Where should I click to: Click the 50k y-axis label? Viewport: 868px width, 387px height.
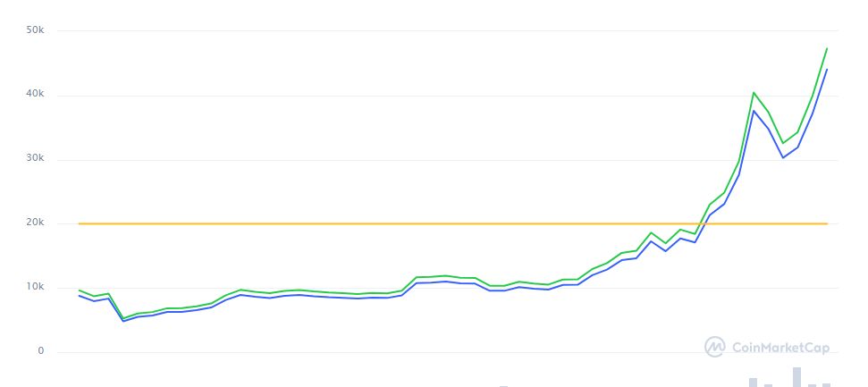coord(36,31)
